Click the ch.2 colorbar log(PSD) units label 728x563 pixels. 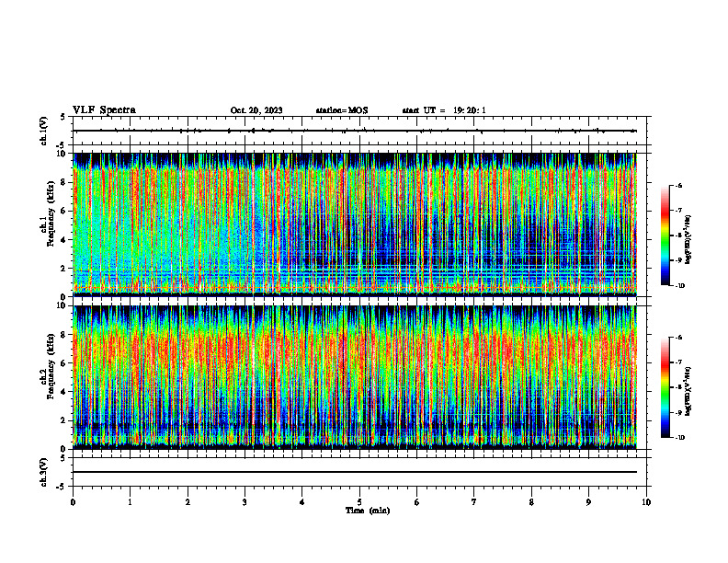click(x=689, y=391)
